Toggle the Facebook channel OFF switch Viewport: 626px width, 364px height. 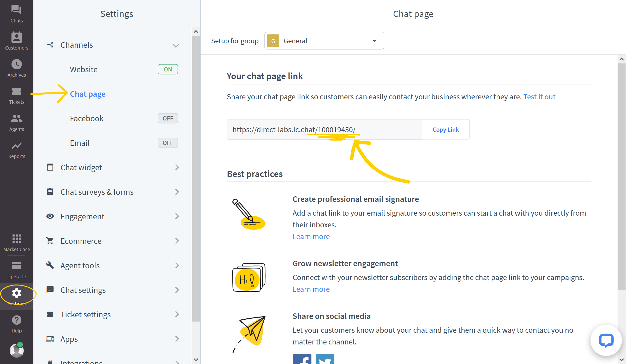tap(167, 118)
